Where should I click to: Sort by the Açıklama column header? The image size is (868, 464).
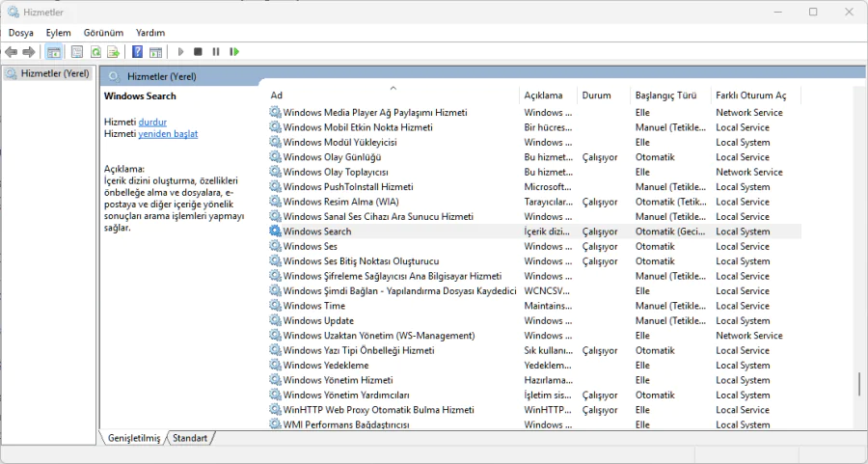(548, 96)
